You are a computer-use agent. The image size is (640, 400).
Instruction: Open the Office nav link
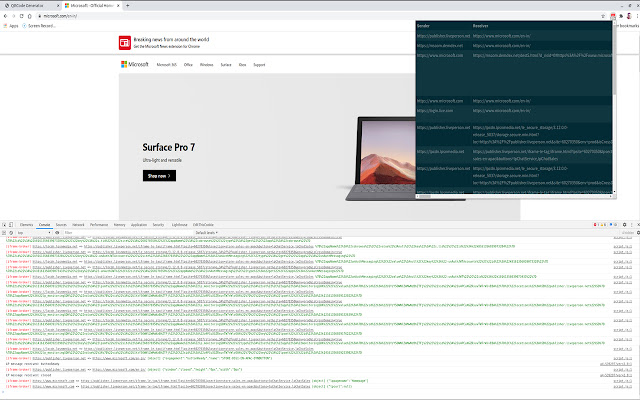coord(188,64)
